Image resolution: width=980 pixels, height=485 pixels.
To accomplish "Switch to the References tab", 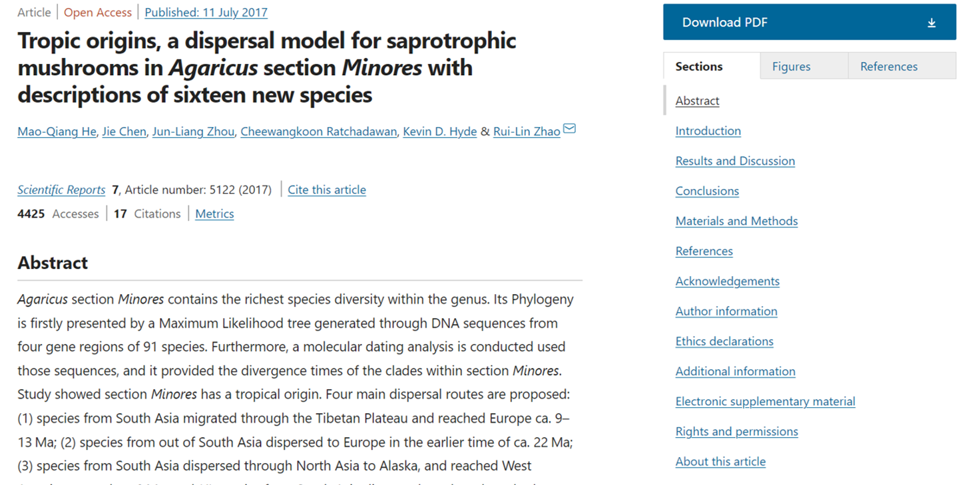I will coord(888,67).
